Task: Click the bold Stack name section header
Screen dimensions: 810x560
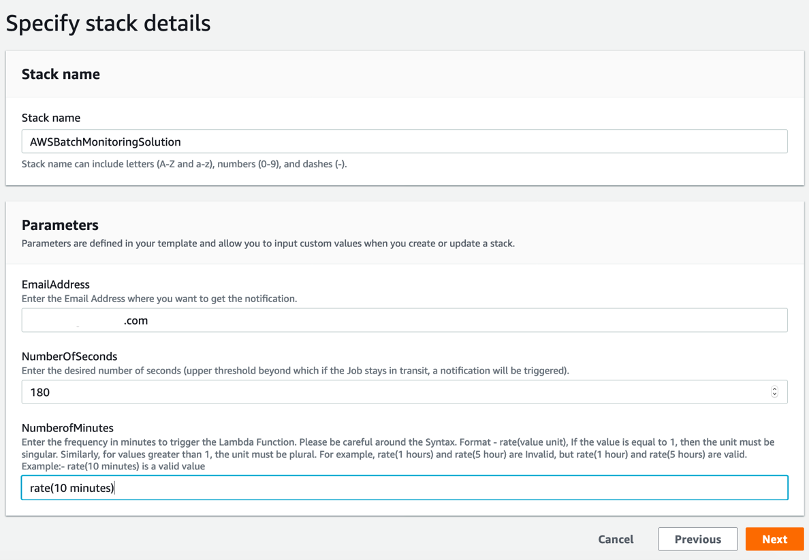Action: click(60, 74)
